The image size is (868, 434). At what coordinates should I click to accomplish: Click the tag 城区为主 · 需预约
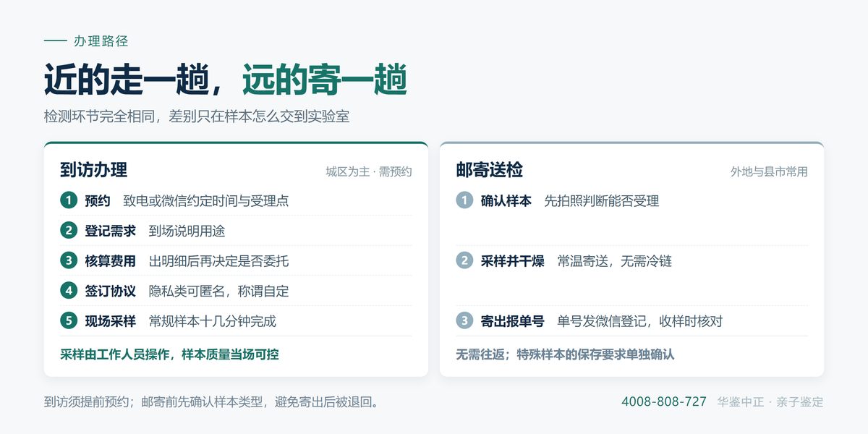[x=369, y=172]
